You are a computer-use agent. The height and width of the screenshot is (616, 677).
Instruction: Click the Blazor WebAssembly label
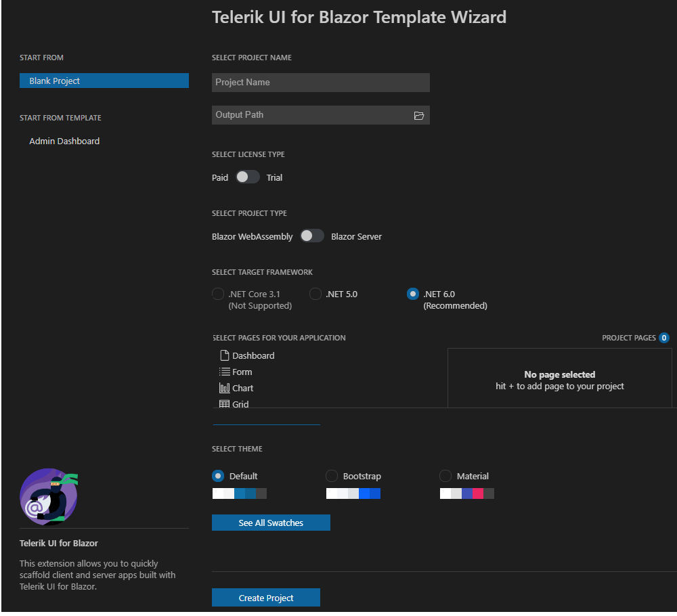[252, 236]
